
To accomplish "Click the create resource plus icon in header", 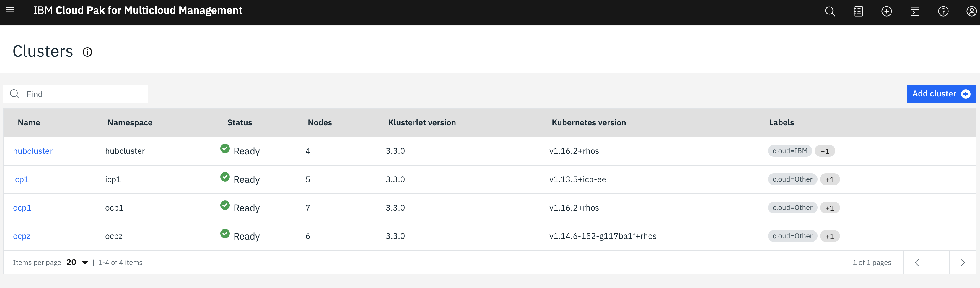I will click(x=886, y=12).
